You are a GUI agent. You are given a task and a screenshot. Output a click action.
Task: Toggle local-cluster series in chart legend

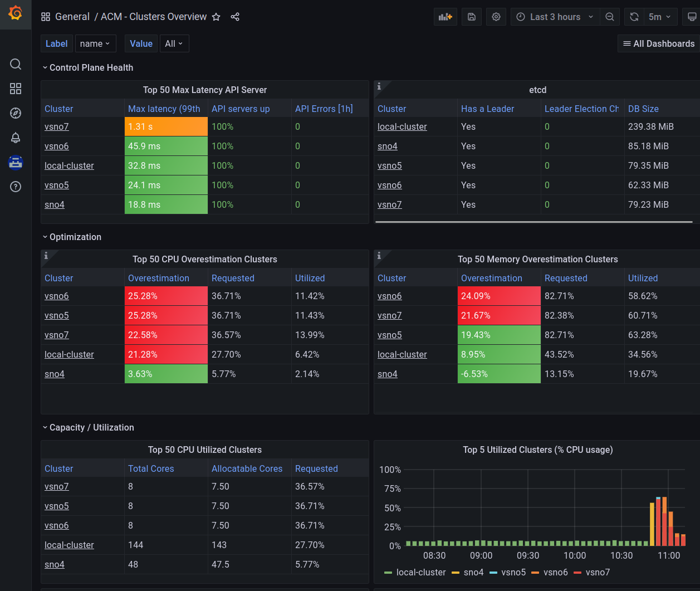[x=415, y=572]
